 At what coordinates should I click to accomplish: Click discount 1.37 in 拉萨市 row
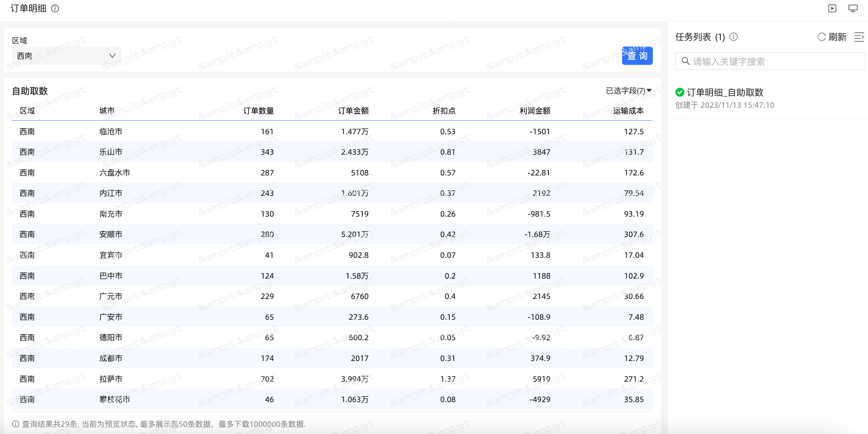(448, 379)
